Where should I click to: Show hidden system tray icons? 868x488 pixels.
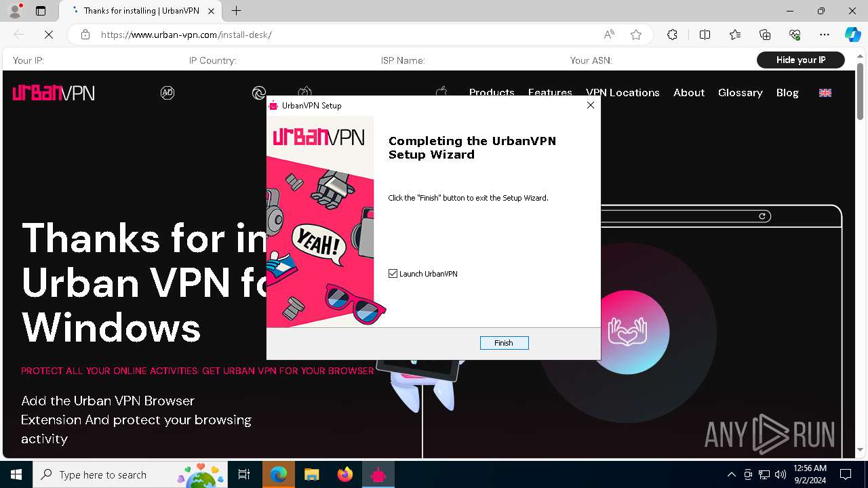[x=731, y=474]
